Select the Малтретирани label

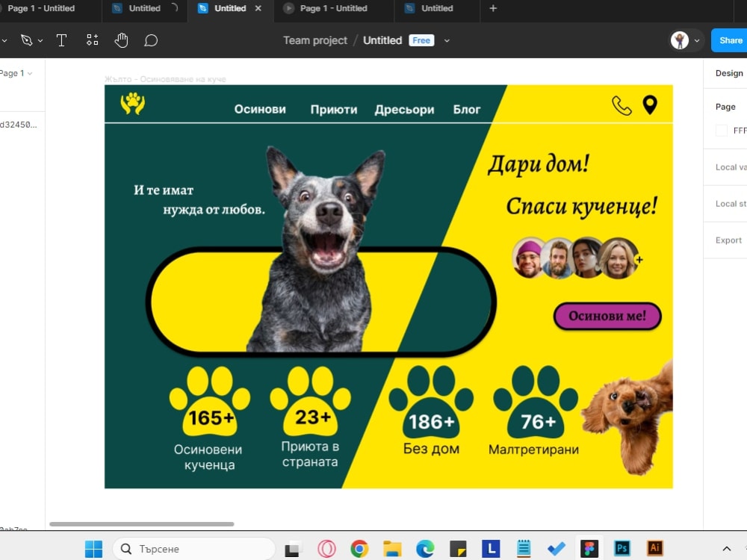[533, 449]
